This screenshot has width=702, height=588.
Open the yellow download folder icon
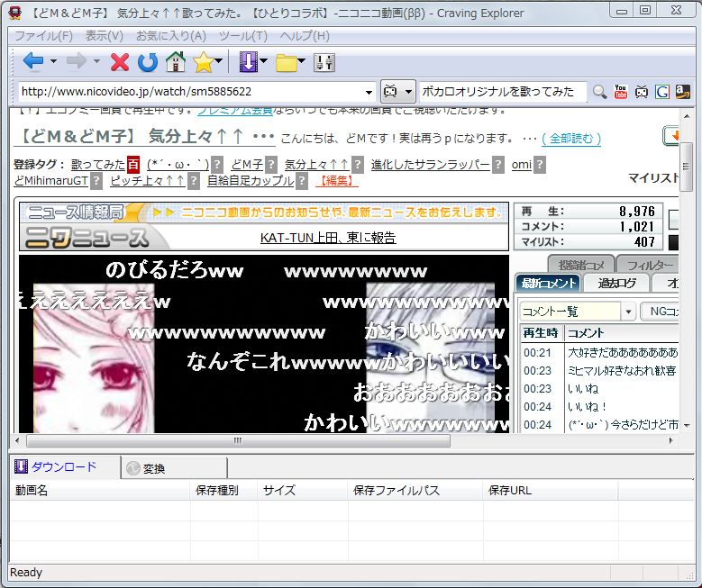[286, 63]
